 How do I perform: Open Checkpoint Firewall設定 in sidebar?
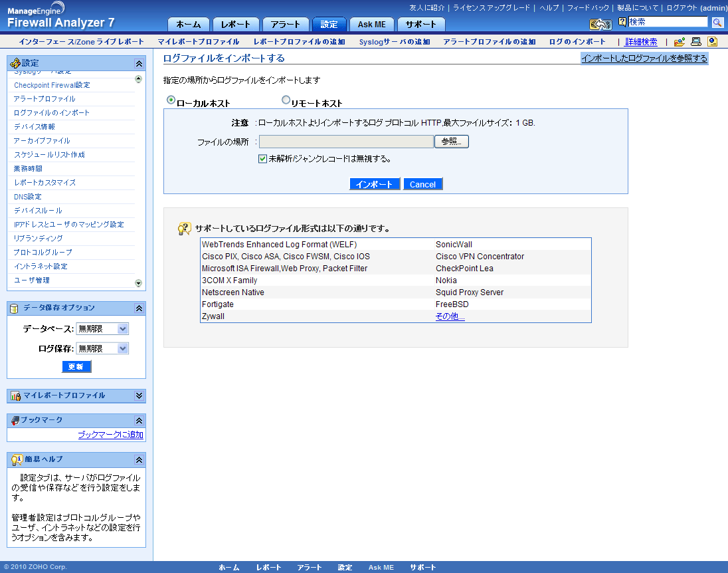[x=52, y=85]
